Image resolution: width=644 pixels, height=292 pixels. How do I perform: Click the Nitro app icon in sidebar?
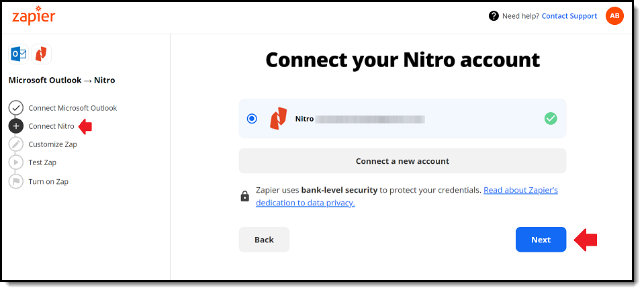(x=41, y=54)
